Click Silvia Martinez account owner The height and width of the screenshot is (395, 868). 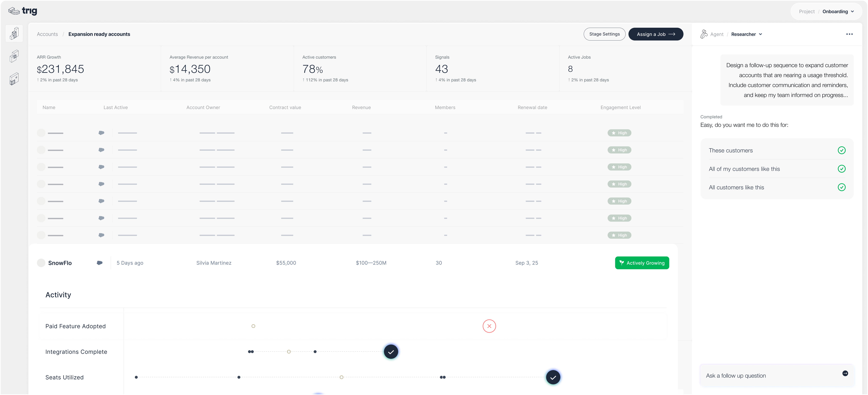click(x=214, y=263)
